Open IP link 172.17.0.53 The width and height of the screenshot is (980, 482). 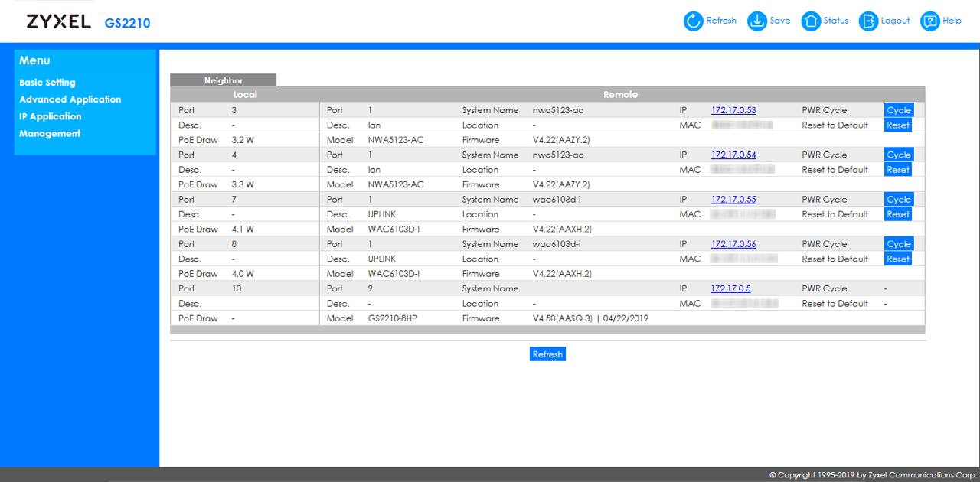(x=733, y=110)
